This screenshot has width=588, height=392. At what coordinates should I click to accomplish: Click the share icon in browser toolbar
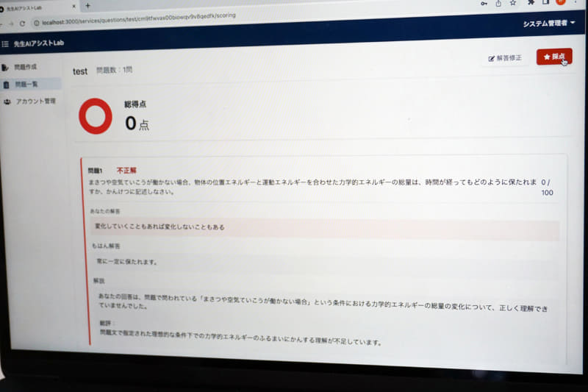point(498,4)
